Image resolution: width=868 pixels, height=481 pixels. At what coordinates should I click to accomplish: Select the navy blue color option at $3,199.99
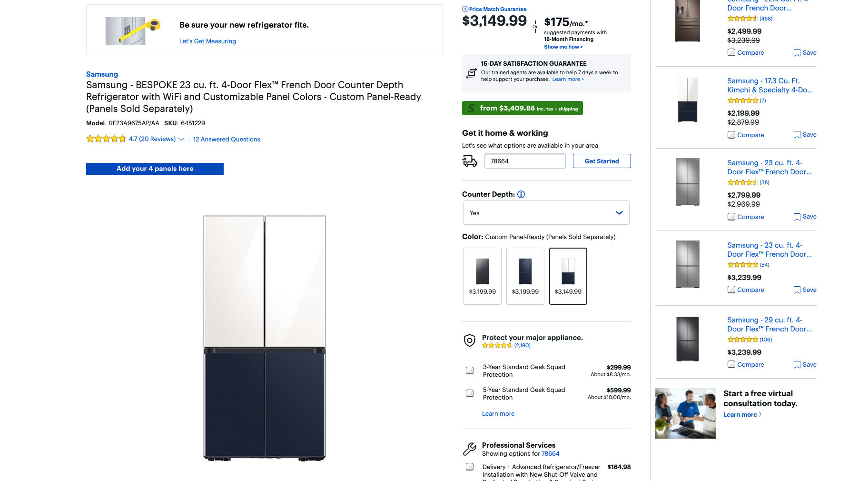coord(525,276)
